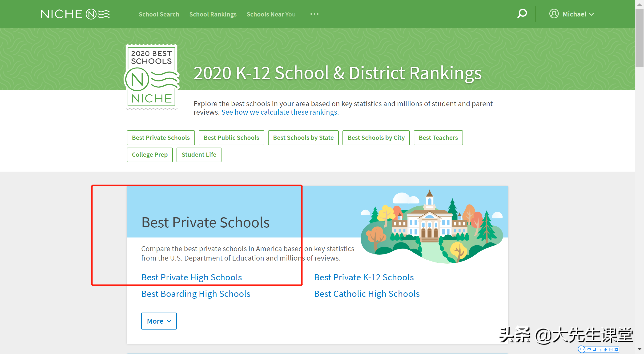Click the user profile avatar icon

(x=554, y=14)
